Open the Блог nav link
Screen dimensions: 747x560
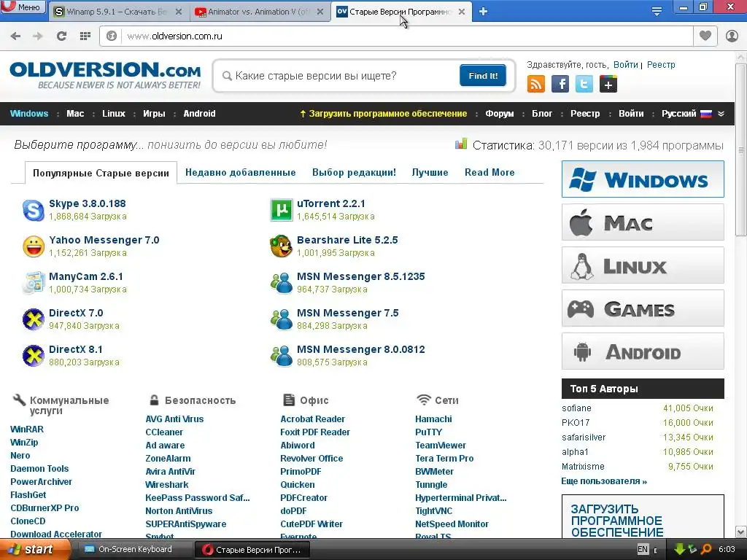542,114
